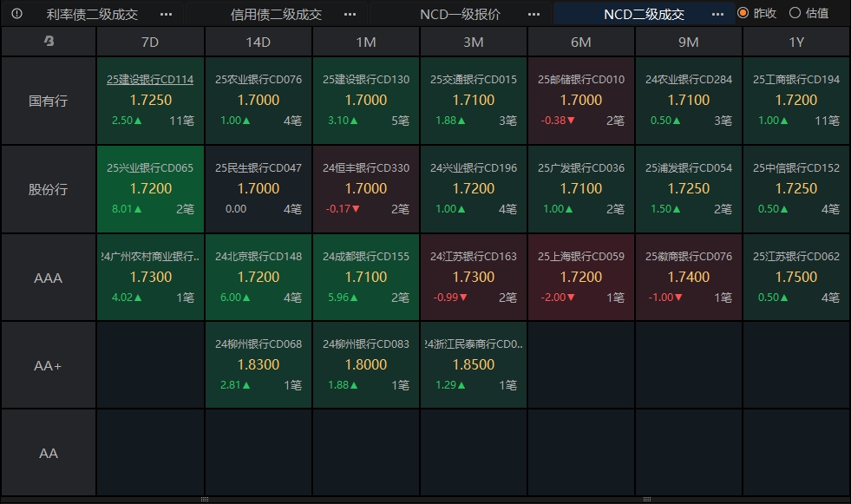Select the 国有行 row label

(49, 101)
